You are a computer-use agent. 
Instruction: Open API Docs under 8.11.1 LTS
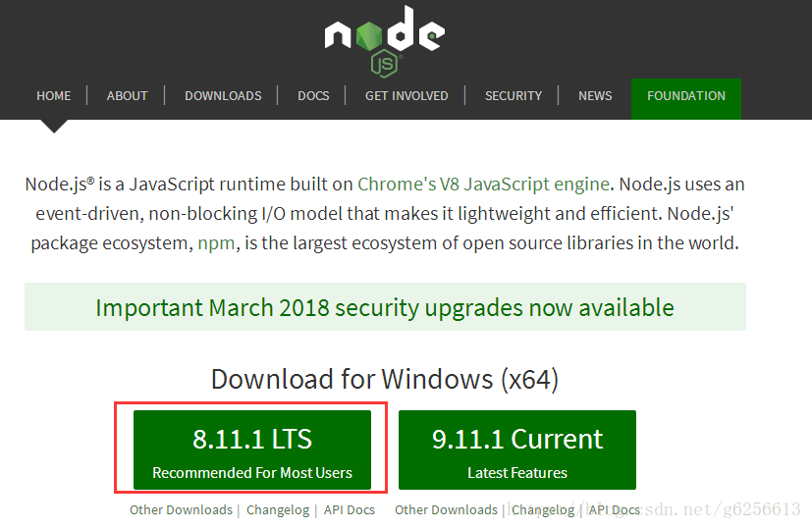click(349, 509)
